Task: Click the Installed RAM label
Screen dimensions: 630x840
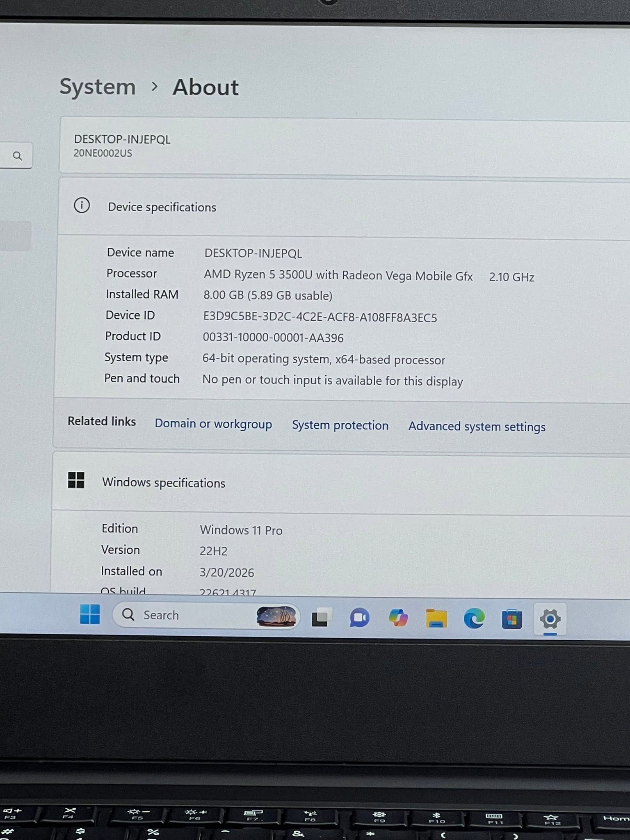Action: [x=142, y=294]
